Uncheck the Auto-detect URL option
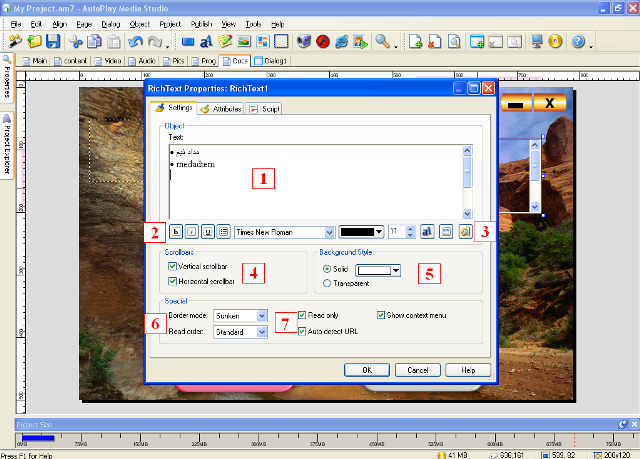The width and height of the screenshot is (640, 459). (x=303, y=332)
